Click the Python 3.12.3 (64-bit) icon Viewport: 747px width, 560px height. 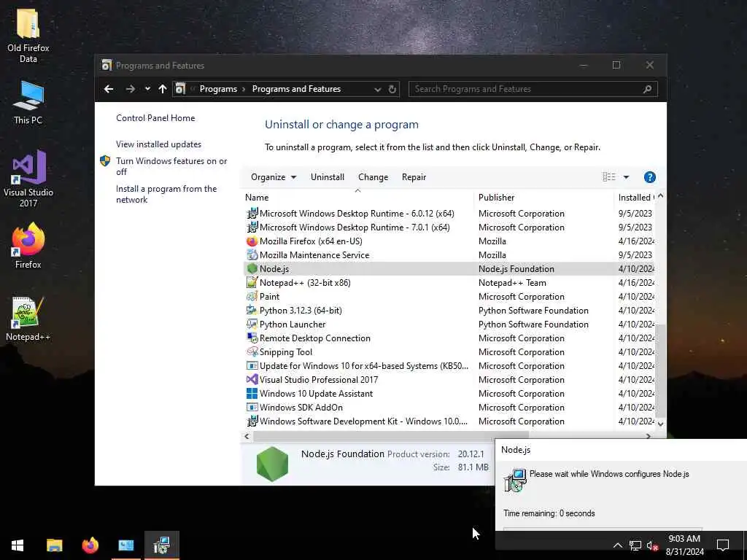(x=252, y=310)
